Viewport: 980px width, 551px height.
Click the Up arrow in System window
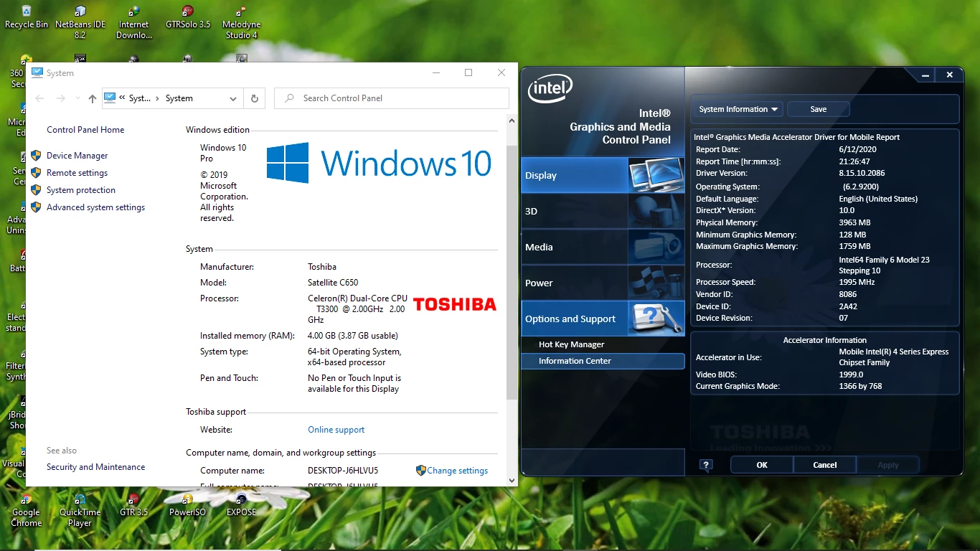click(x=92, y=98)
